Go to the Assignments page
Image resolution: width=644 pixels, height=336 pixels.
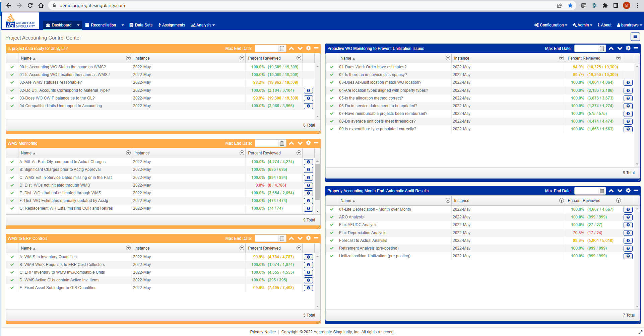click(172, 25)
